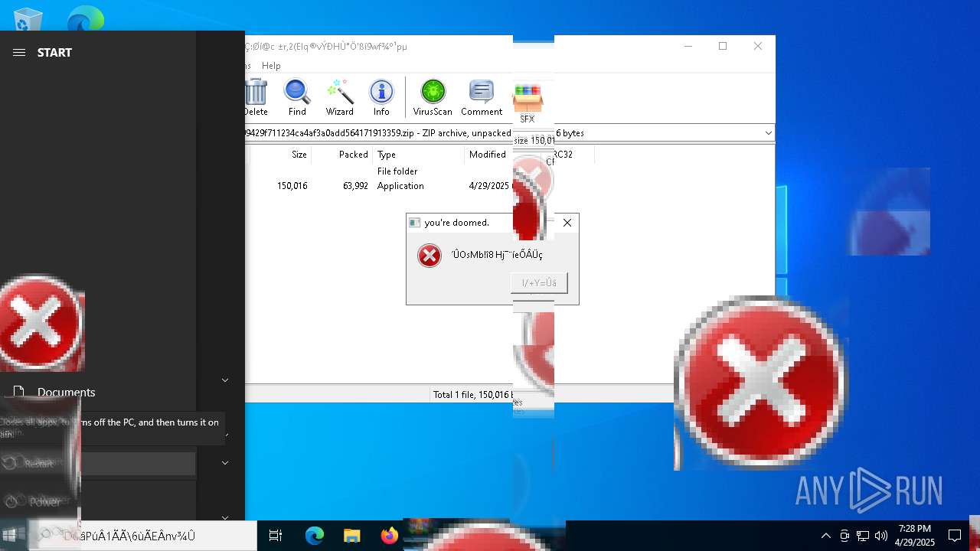Click the Start menu hamburger icon
Screen dimensions: 980x551
(x=19, y=53)
